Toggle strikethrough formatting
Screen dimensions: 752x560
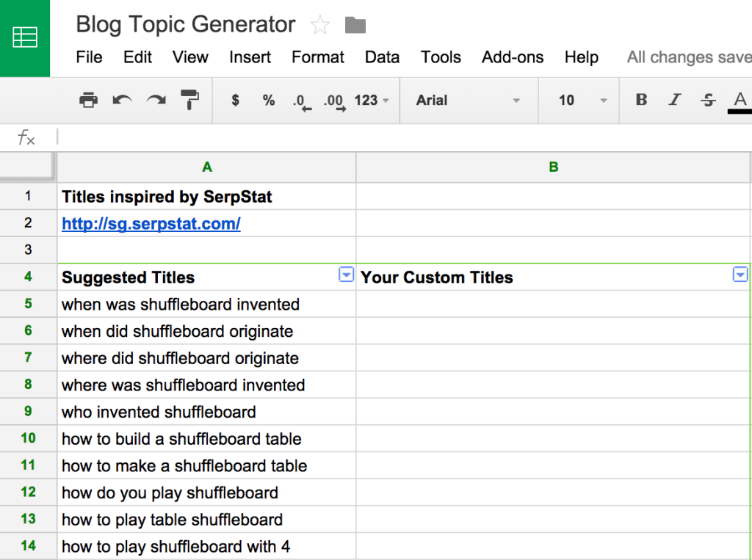(x=708, y=100)
